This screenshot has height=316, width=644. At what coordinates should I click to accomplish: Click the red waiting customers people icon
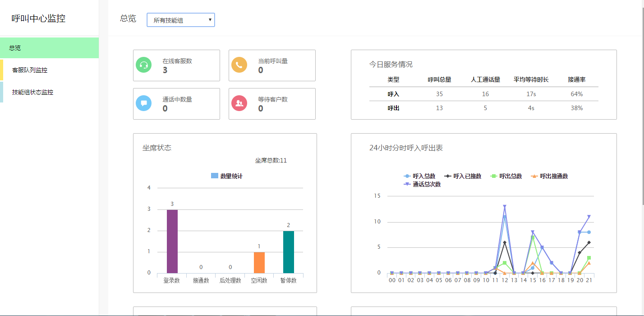pyautogui.click(x=239, y=103)
